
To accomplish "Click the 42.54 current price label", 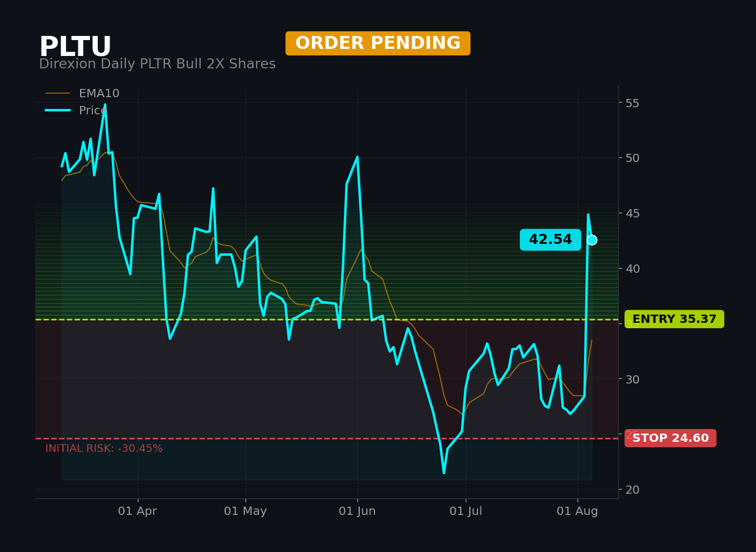I will pyautogui.click(x=551, y=240).
